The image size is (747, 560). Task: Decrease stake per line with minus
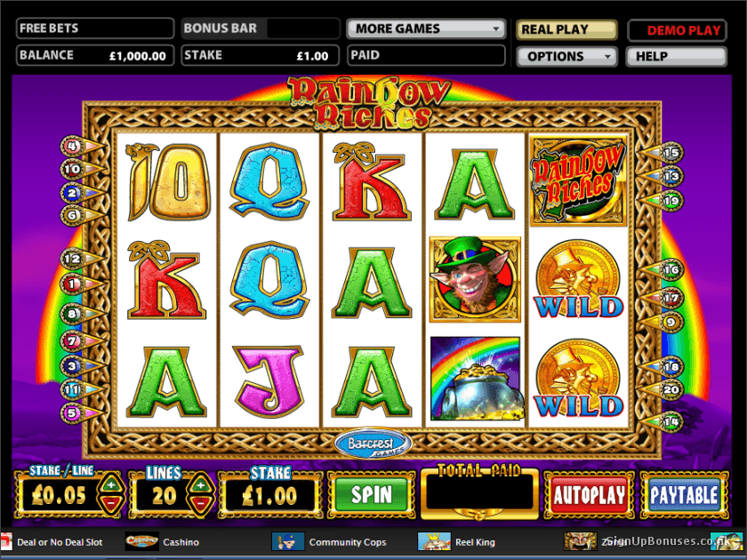tap(111, 503)
